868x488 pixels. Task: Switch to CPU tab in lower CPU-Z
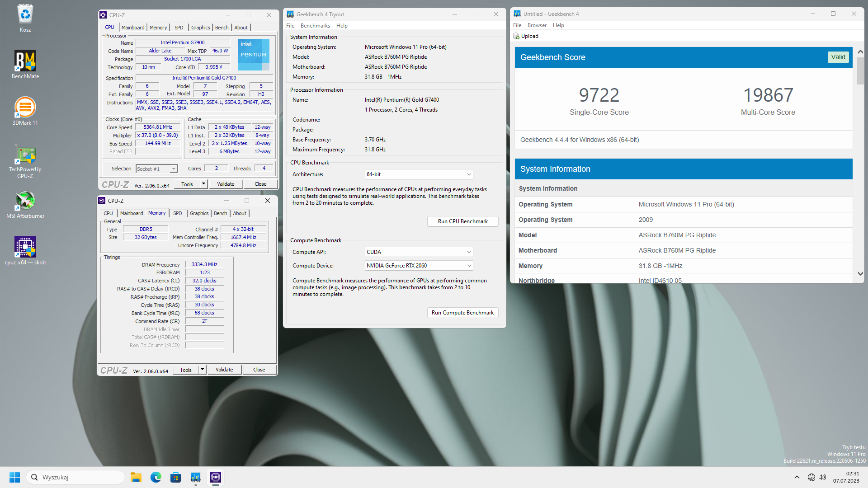point(108,213)
